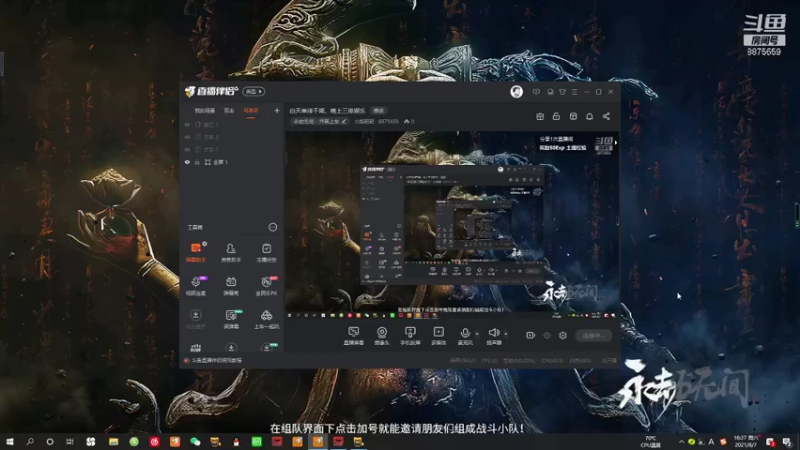This screenshot has width=800, height=450.
Task: Click the message bubble icon in title bar
Action: tap(536, 92)
